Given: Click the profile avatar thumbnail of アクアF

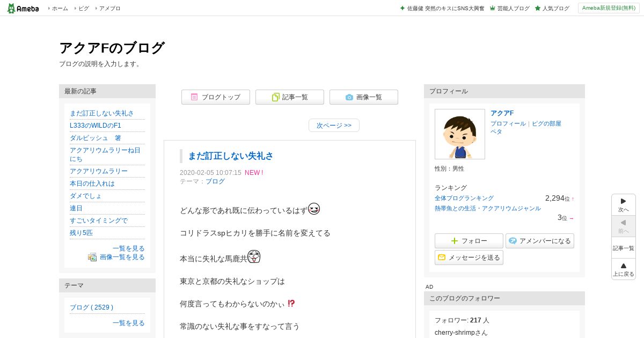Looking at the screenshot, I should pos(460,134).
